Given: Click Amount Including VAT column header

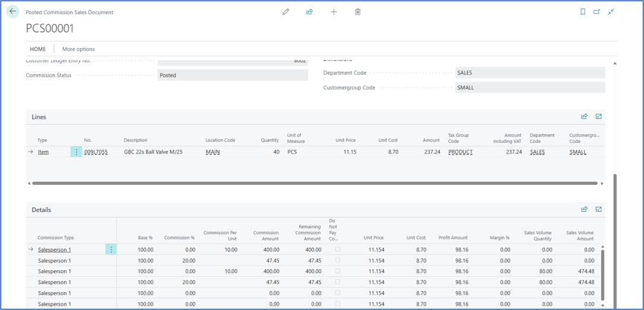Looking at the screenshot, I should [x=507, y=138].
